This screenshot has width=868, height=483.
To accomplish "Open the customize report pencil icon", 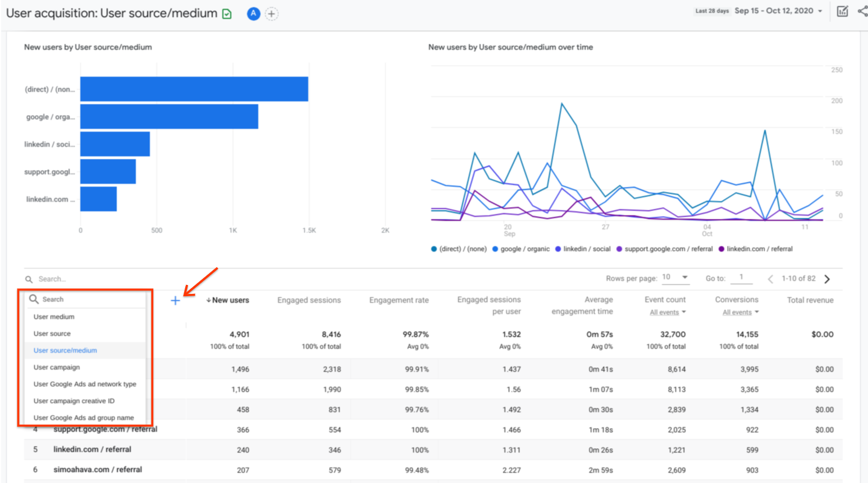I will click(x=842, y=11).
